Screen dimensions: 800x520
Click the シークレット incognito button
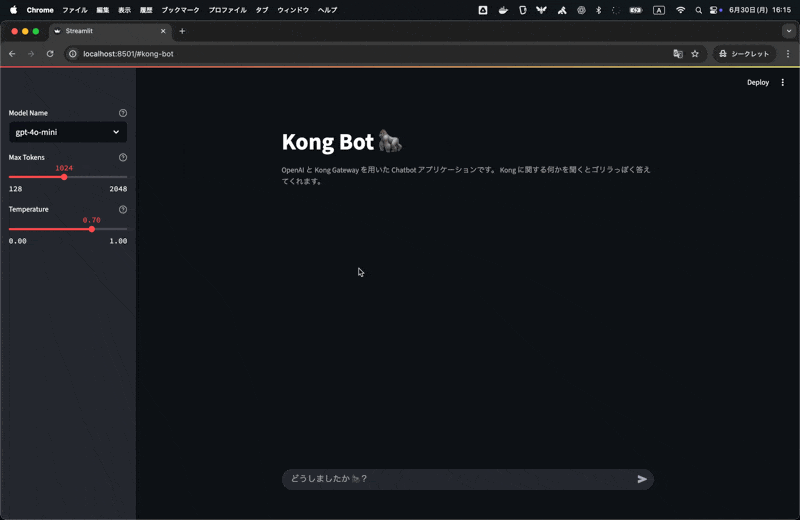(x=744, y=54)
